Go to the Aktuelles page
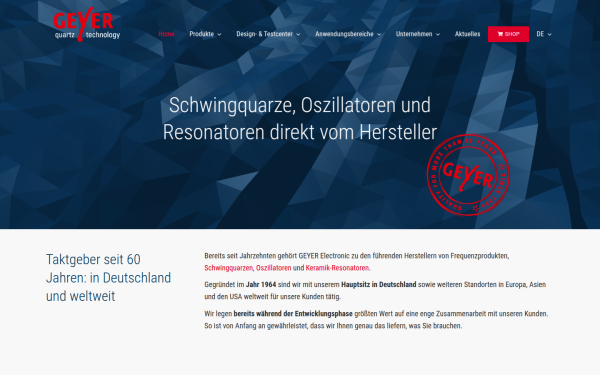This screenshot has width=600, height=375. 467,34
